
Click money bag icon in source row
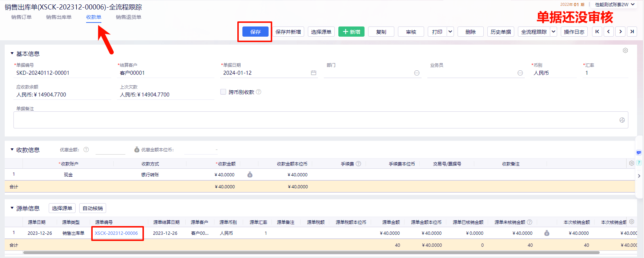pyautogui.click(x=547, y=233)
